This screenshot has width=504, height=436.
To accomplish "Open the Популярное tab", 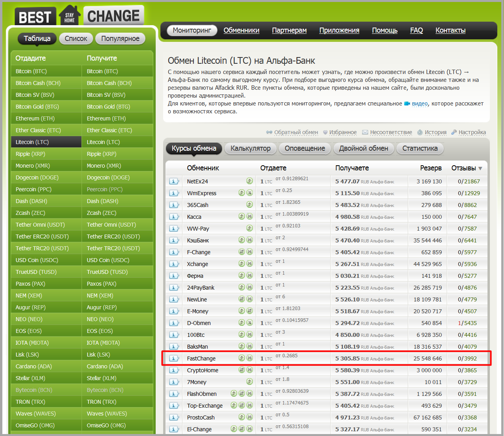I will click(120, 39).
